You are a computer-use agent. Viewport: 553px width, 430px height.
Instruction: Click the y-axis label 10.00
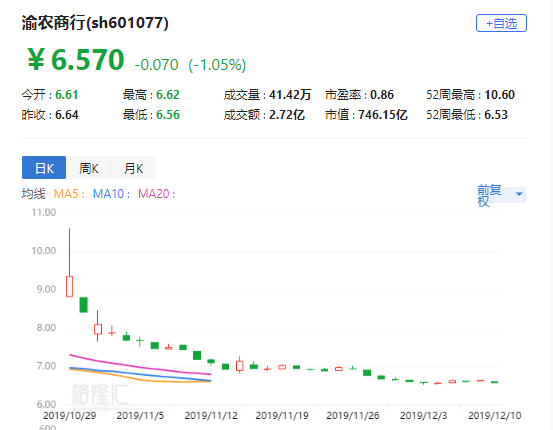coord(44,251)
